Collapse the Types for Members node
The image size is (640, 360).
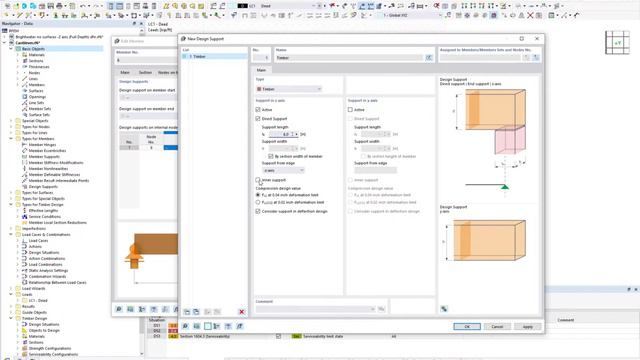pos(11,139)
